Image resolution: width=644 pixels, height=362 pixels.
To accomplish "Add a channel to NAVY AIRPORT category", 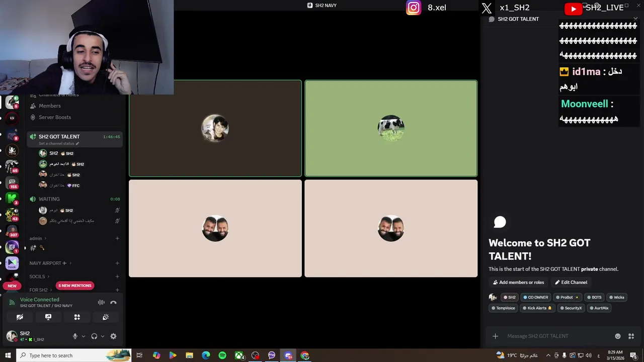I will click(117, 263).
